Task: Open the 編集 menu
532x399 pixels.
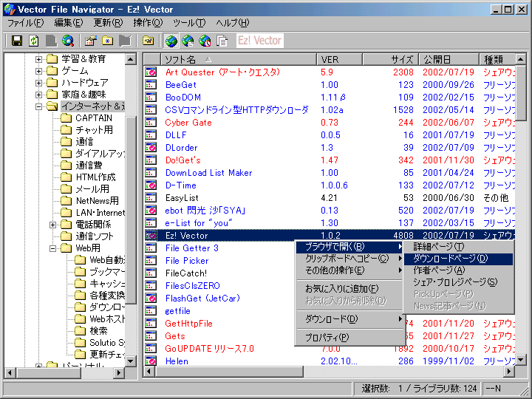Action: [x=69, y=23]
